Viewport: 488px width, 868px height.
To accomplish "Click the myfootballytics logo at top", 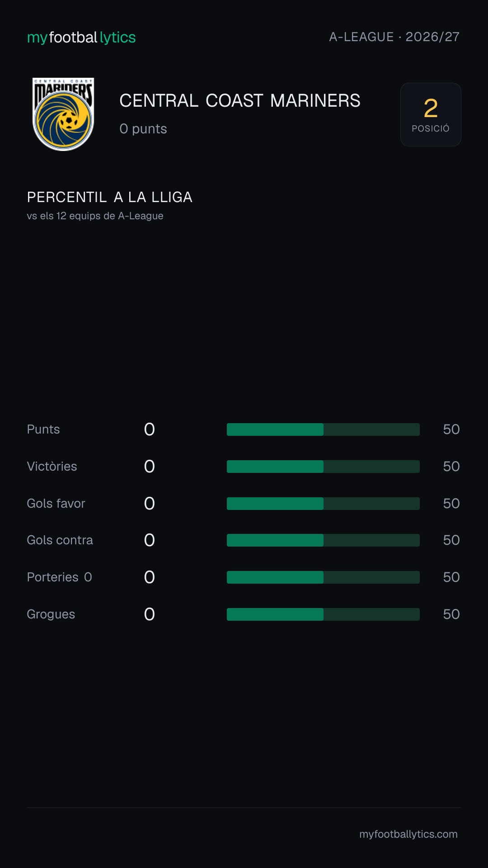I will click(x=81, y=38).
